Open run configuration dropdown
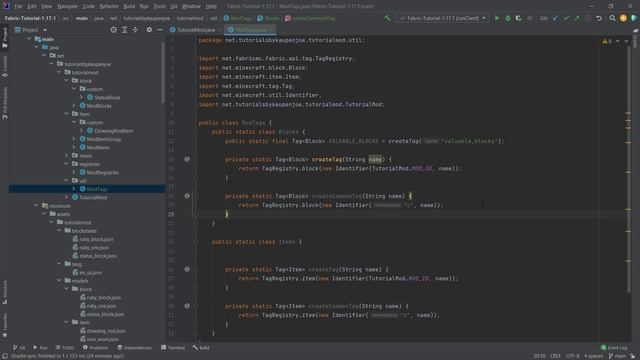This screenshot has width=640, height=360. [442, 18]
